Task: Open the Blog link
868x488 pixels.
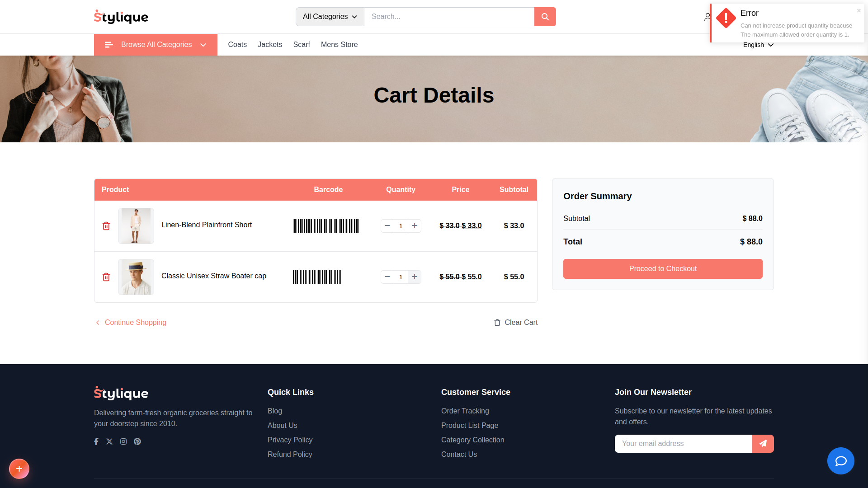Action: [275, 411]
